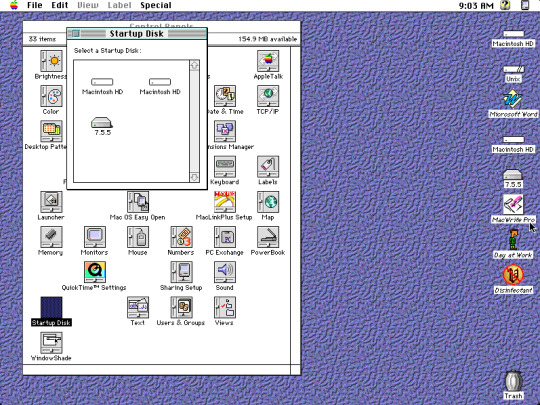The image size is (540, 405).
Task: Select the Trash on the desktop
Action: [x=513, y=381]
